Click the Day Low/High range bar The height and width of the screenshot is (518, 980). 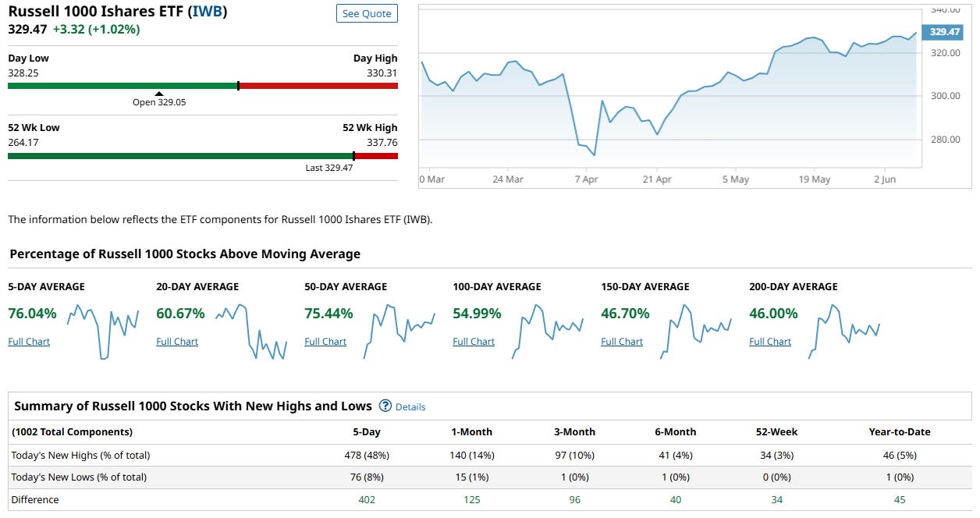(203, 86)
